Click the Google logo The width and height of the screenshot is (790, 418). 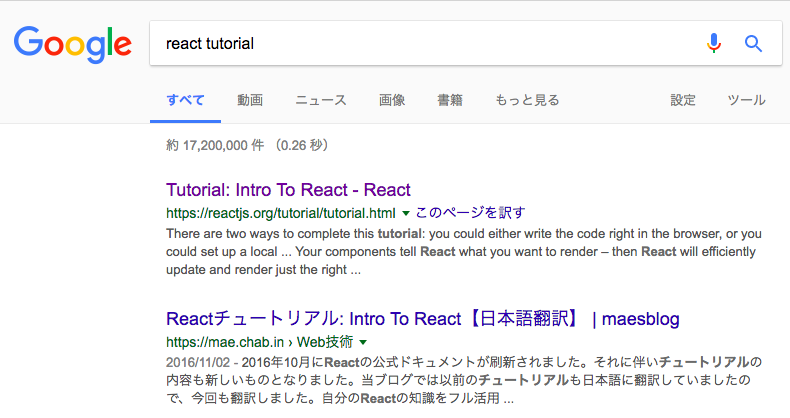(73, 44)
